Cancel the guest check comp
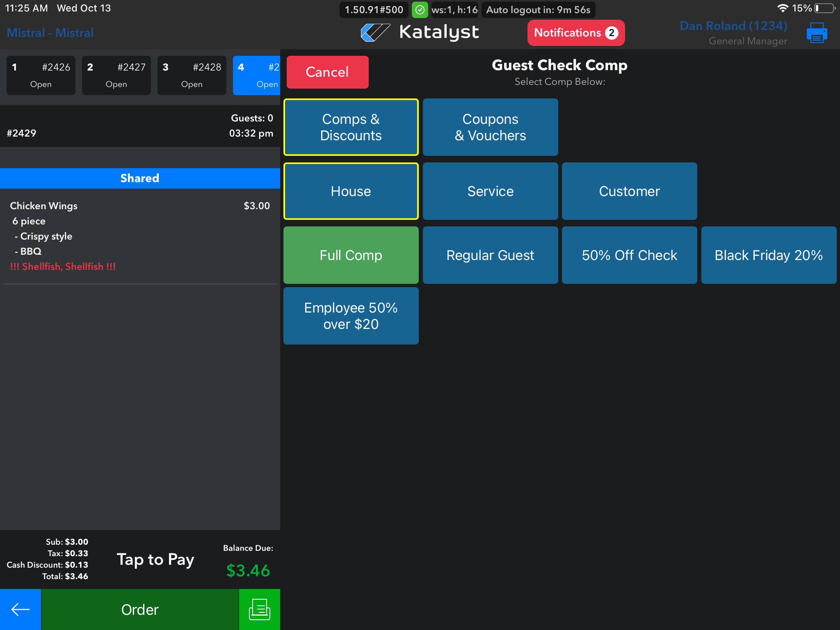The height and width of the screenshot is (630, 840). click(327, 72)
